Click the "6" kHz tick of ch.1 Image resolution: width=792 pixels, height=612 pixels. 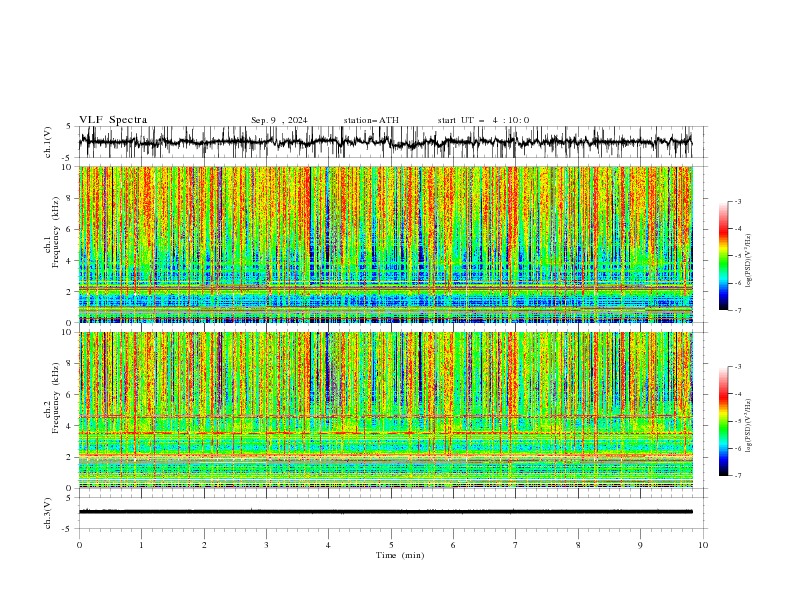point(70,229)
